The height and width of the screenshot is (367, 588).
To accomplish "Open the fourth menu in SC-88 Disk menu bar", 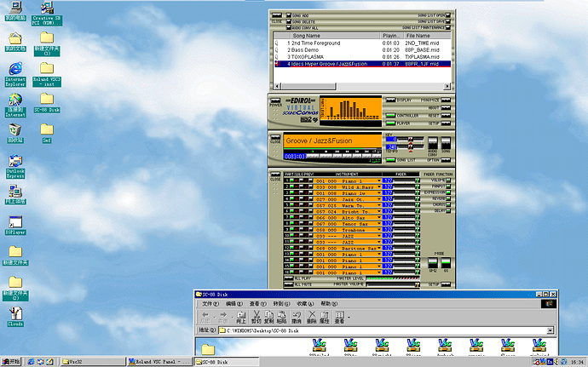I will pyautogui.click(x=281, y=304).
